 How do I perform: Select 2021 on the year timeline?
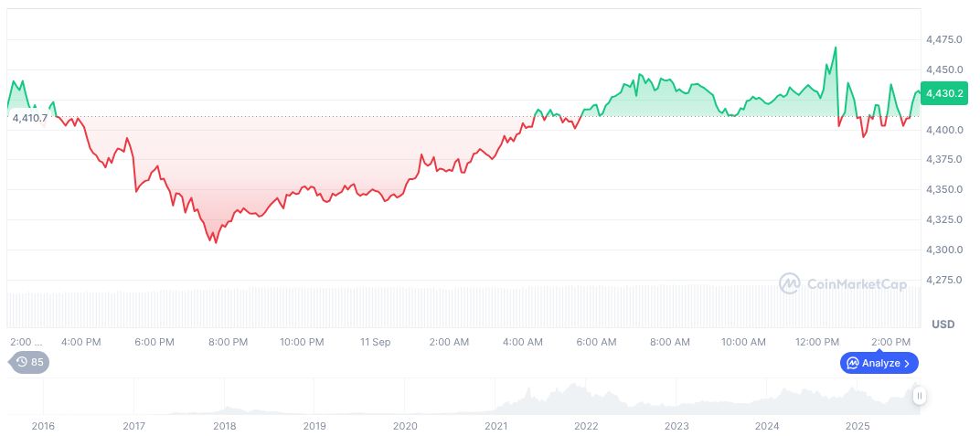495,426
